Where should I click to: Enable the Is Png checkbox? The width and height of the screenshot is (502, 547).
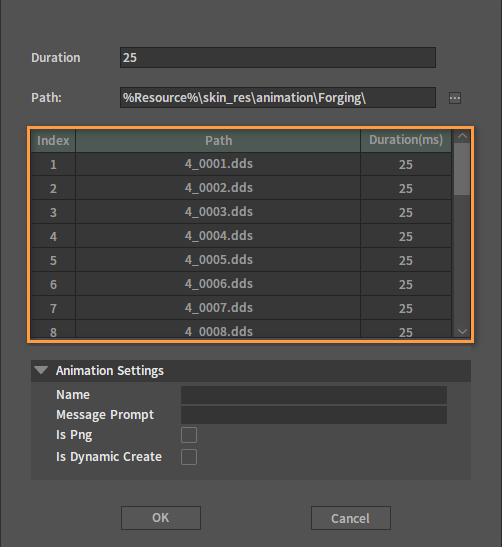[189, 435]
